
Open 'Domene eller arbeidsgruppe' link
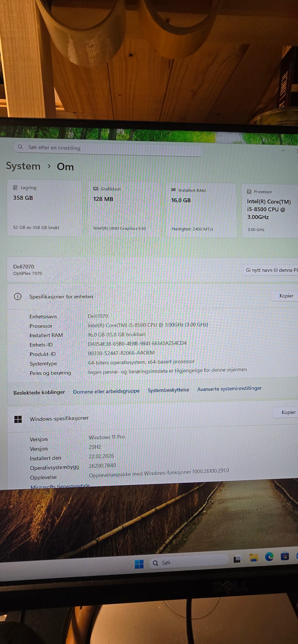106,391
